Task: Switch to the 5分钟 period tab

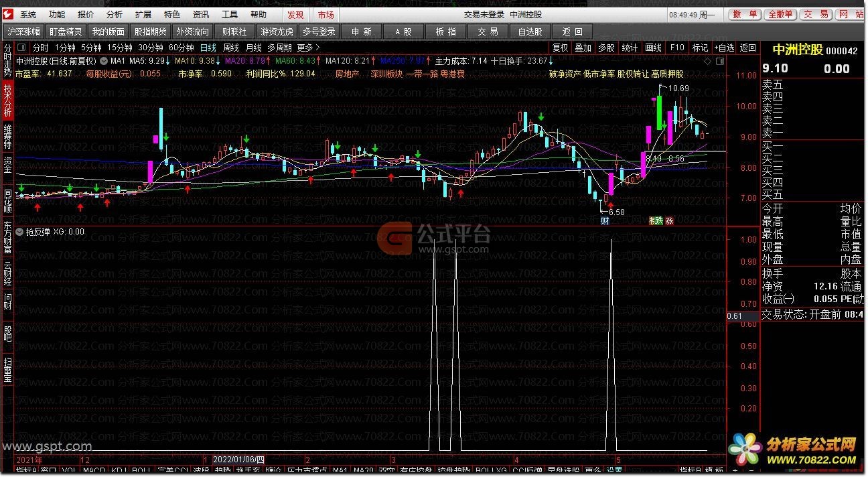Action: pos(91,48)
